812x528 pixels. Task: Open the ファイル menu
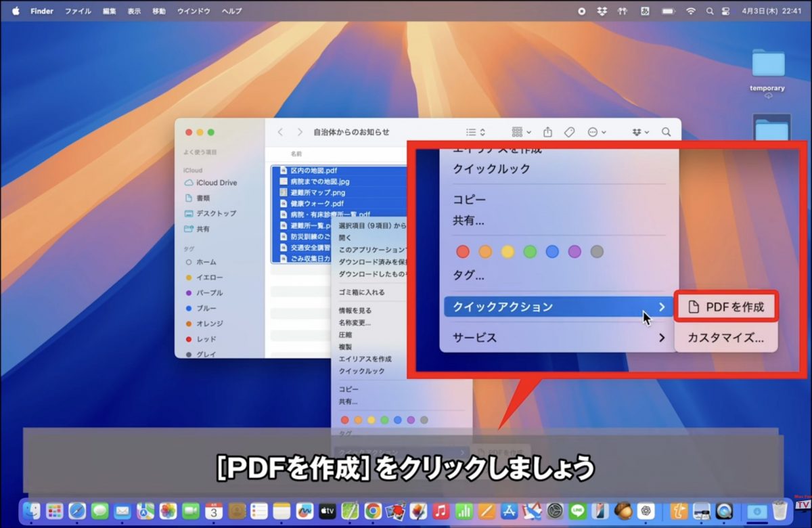coord(78,12)
